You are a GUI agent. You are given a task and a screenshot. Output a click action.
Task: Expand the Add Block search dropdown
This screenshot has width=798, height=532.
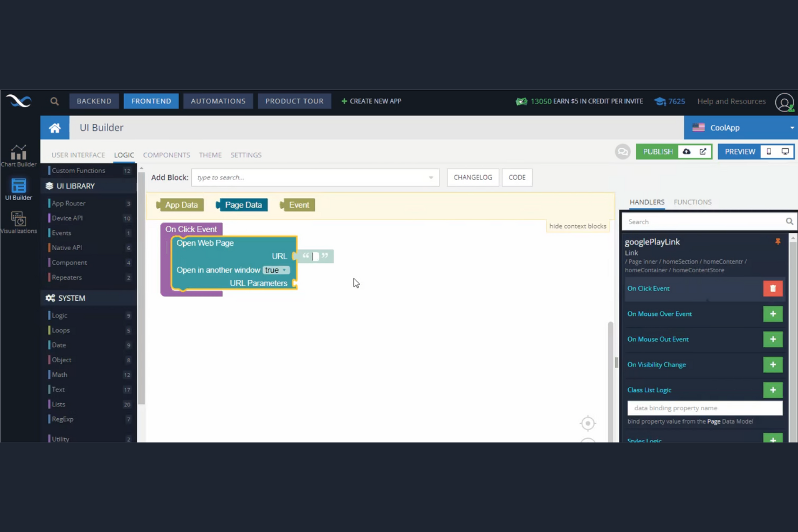(x=431, y=177)
